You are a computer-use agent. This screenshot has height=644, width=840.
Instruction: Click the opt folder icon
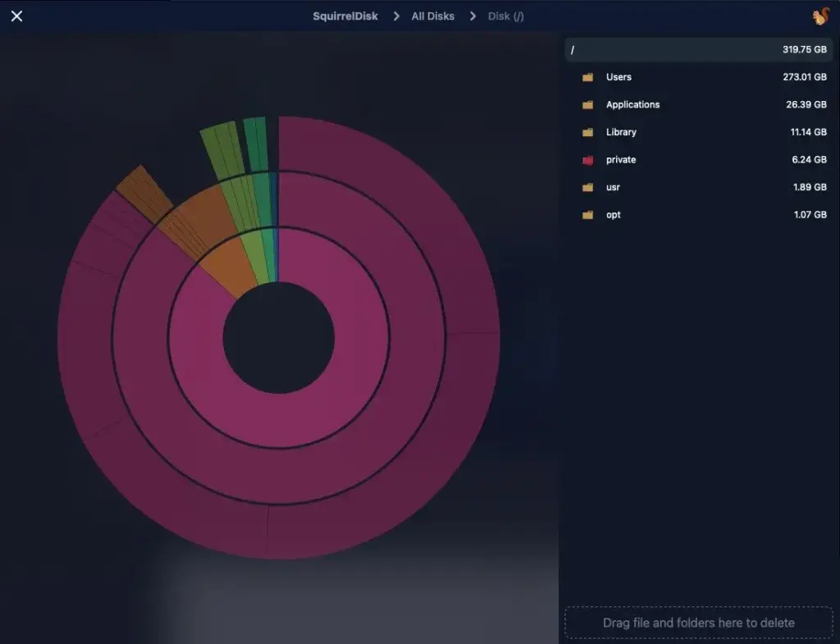click(587, 215)
